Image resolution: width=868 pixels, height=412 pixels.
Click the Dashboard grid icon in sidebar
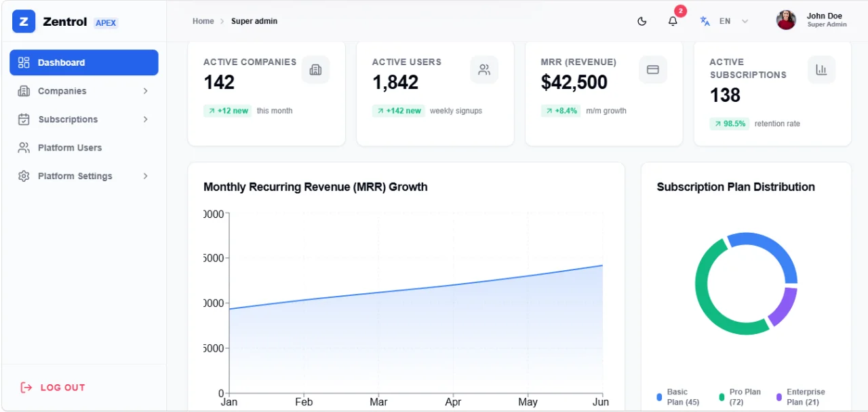[x=24, y=62]
